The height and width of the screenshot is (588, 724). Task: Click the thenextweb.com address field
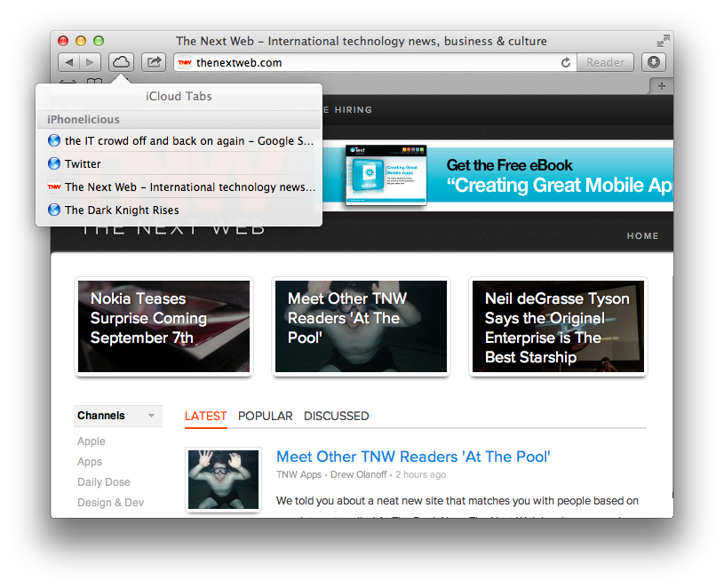(x=375, y=62)
